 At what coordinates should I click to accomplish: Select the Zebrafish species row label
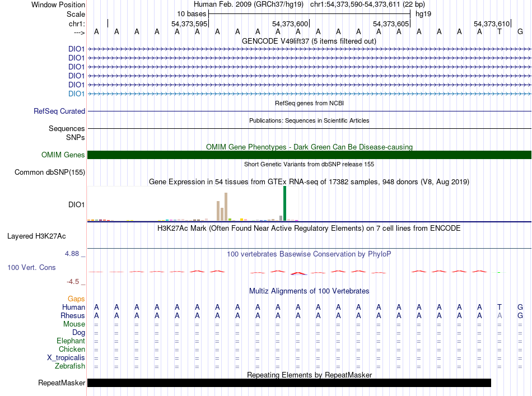pos(70,366)
